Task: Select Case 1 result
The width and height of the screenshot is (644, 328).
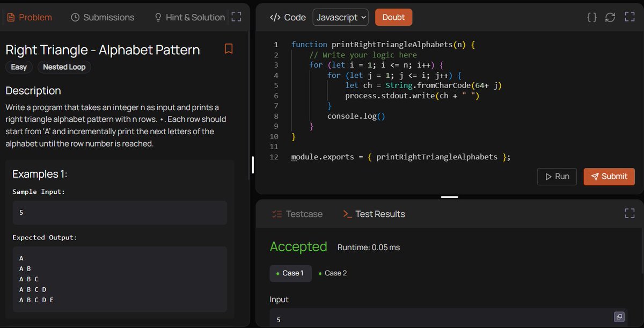Action: (290, 273)
